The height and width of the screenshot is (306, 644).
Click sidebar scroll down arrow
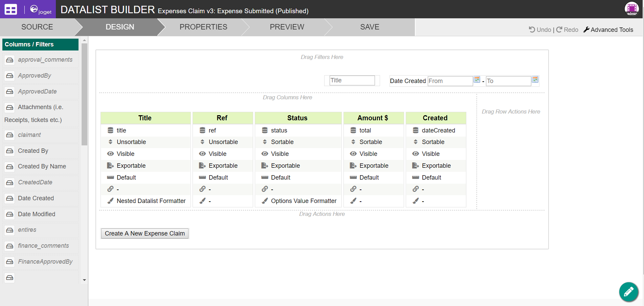pyautogui.click(x=84, y=280)
